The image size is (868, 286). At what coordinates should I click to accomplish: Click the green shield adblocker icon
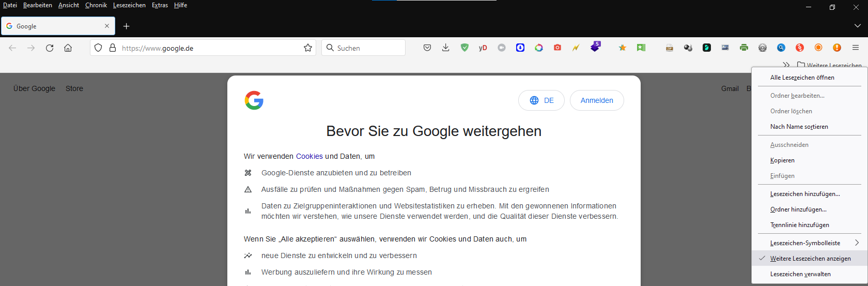[464, 48]
